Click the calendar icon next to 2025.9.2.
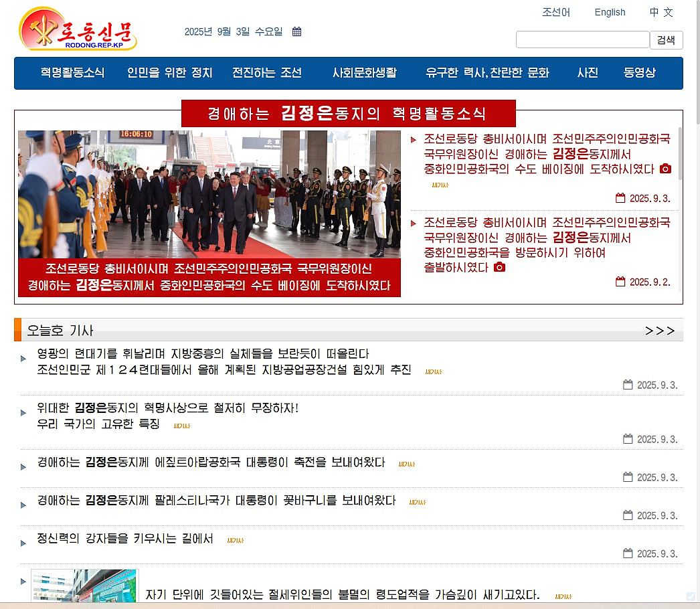The image size is (700, 609). [620, 281]
